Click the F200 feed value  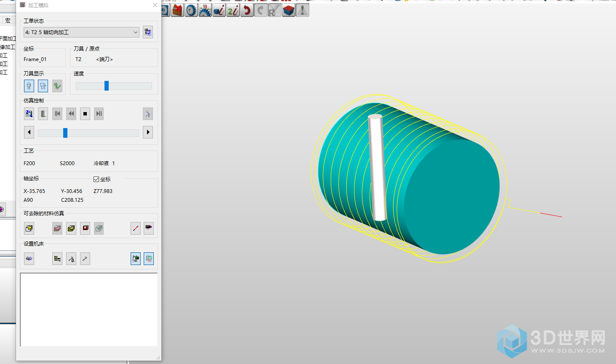pos(29,163)
